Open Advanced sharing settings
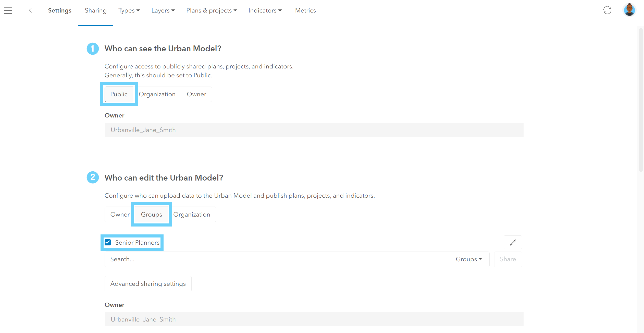This screenshot has height=333, width=644. 148,284
